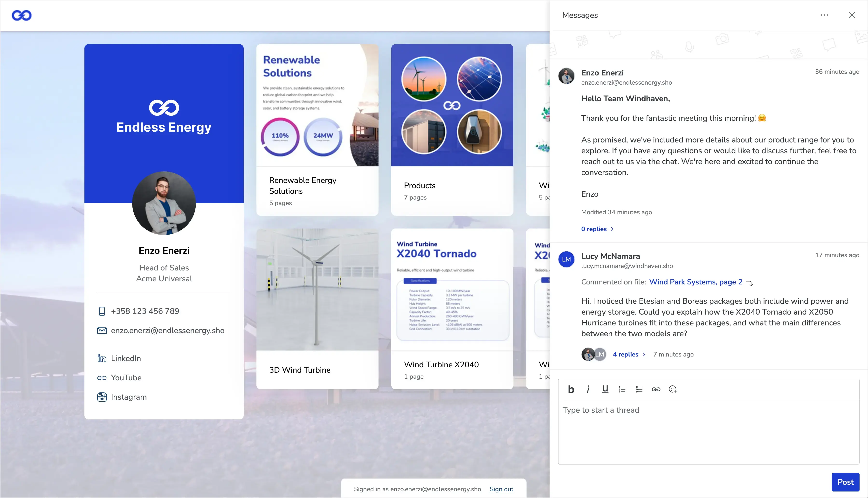Insert a bulleted list
868x498 pixels.
pyautogui.click(x=639, y=389)
